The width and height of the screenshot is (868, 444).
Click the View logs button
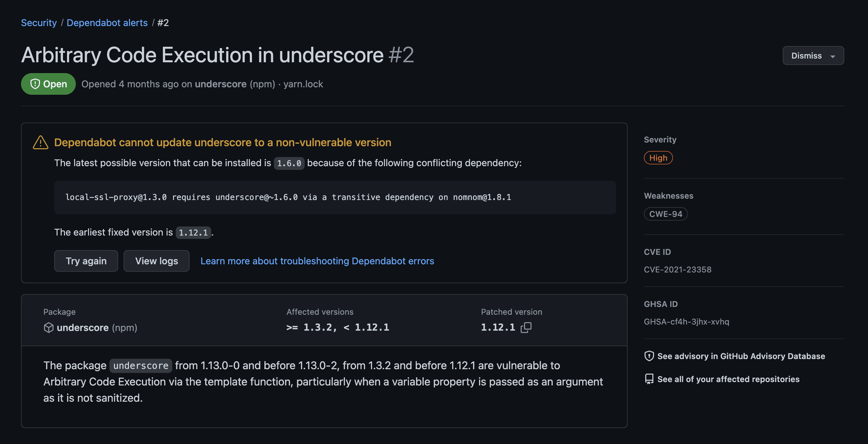(156, 261)
